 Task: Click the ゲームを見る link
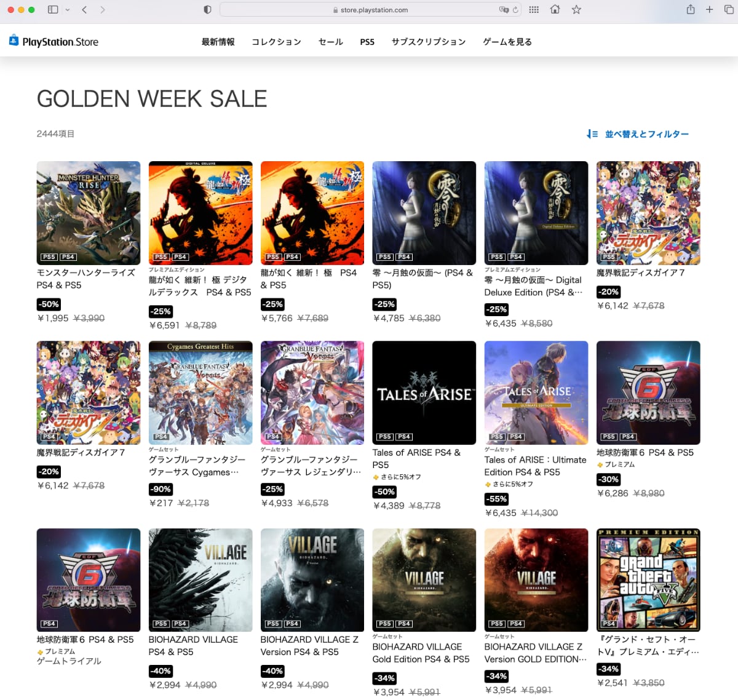(507, 42)
